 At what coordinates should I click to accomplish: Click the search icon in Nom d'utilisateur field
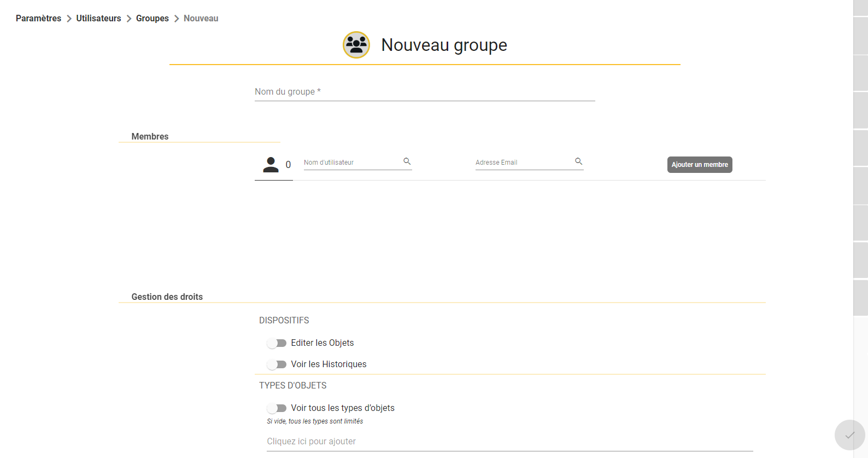click(407, 161)
